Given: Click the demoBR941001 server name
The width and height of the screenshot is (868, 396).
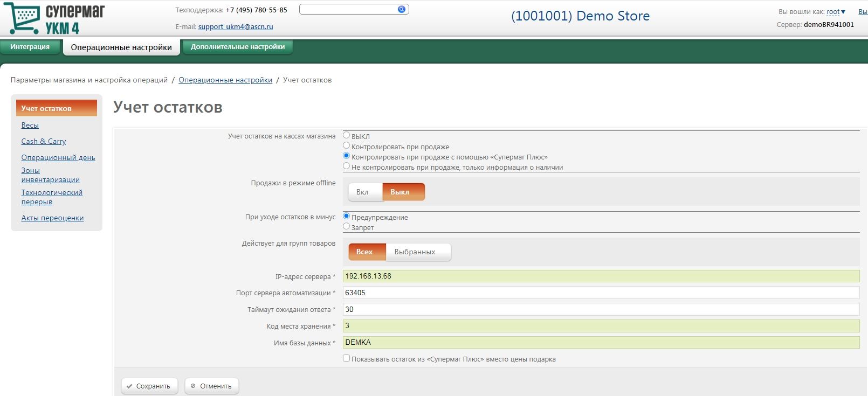Looking at the screenshot, I should point(829,24).
